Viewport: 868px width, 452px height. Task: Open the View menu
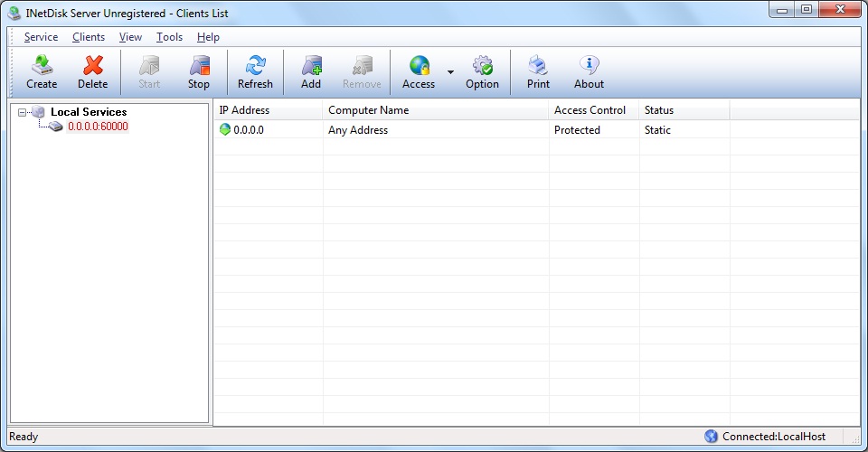pos(130,37)
